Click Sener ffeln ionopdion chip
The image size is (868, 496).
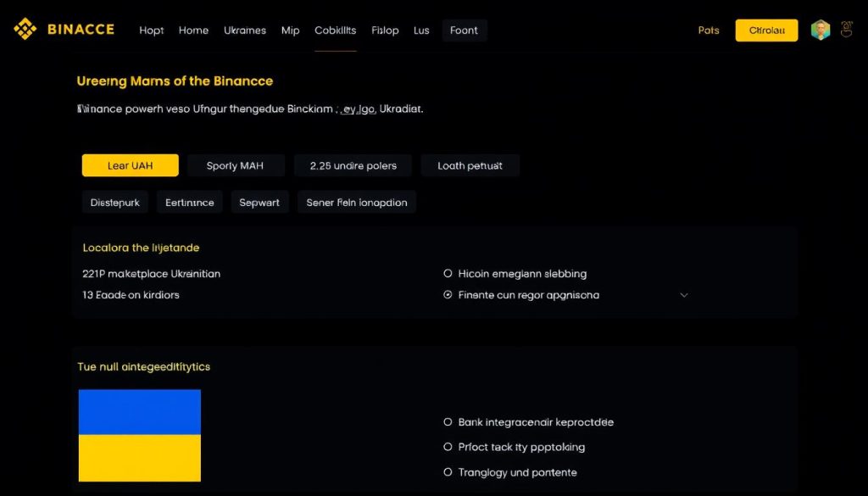[357, 203]
